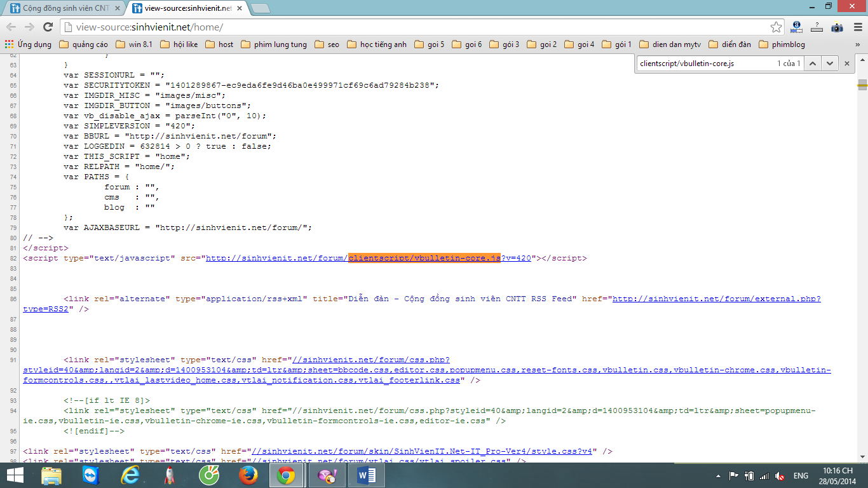Open the Ứng dụng apps shortcut
The height and width of the screenshot is (488, 868).
coord(28,44)
